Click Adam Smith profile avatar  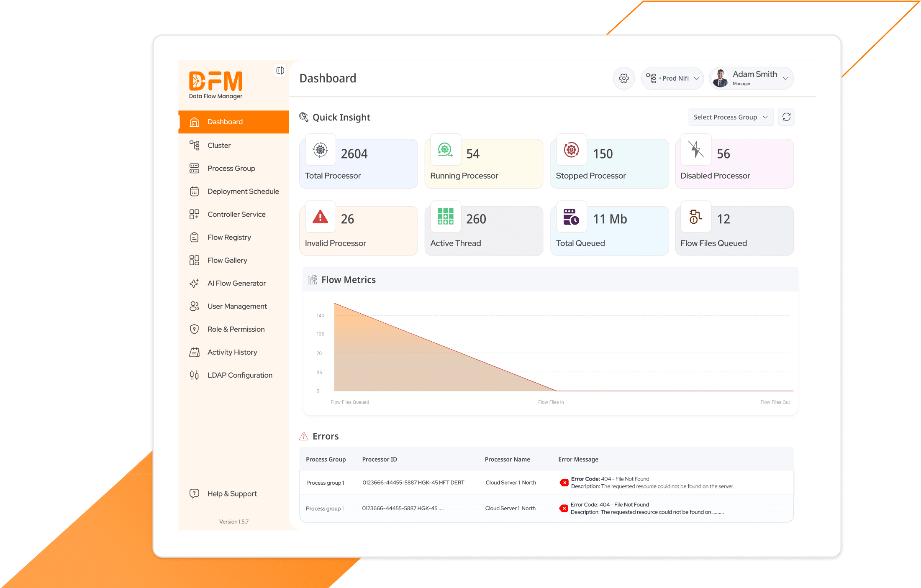[x=720, y=78]
